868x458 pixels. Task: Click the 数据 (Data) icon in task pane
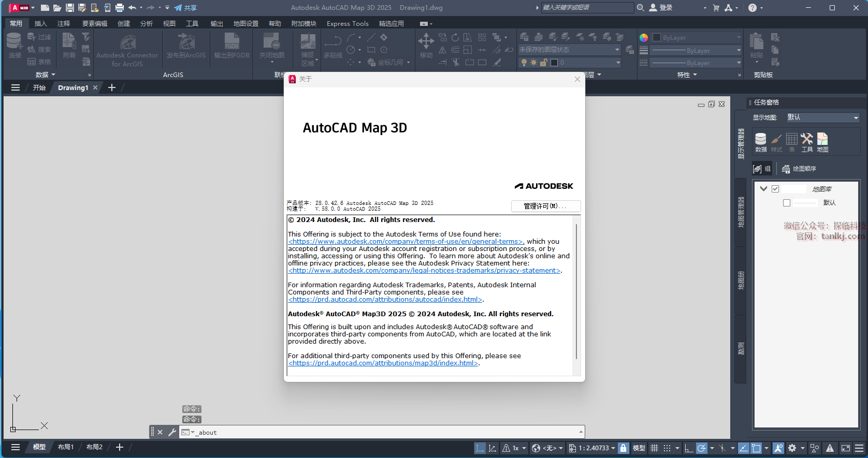pyautogui.click(x=760, y=142)
